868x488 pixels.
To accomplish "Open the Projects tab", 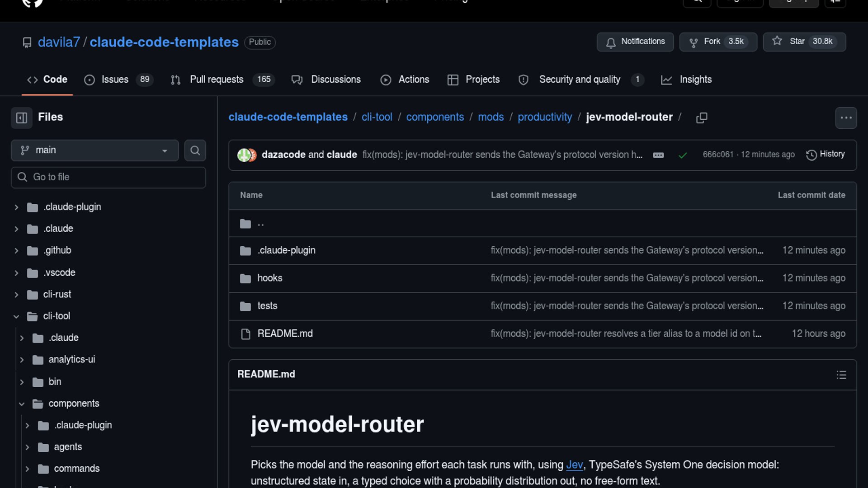I will click(x=474, y=80).
